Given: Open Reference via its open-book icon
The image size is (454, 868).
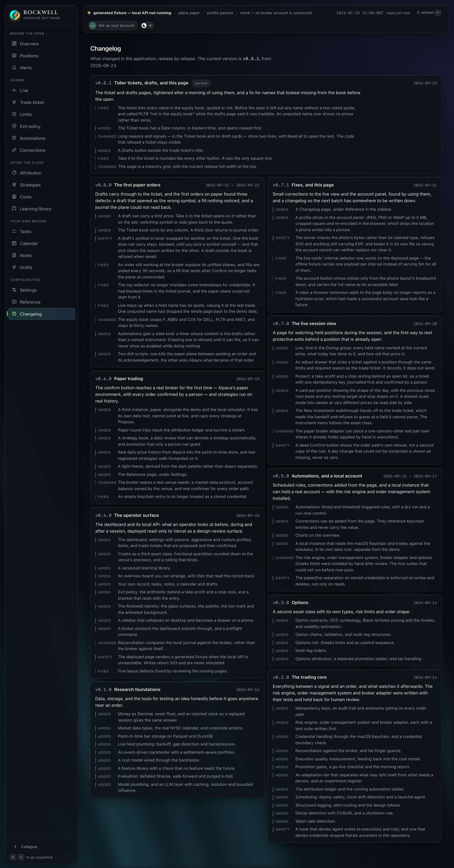Looking at the screenshot, I should [x=14, y=302].
